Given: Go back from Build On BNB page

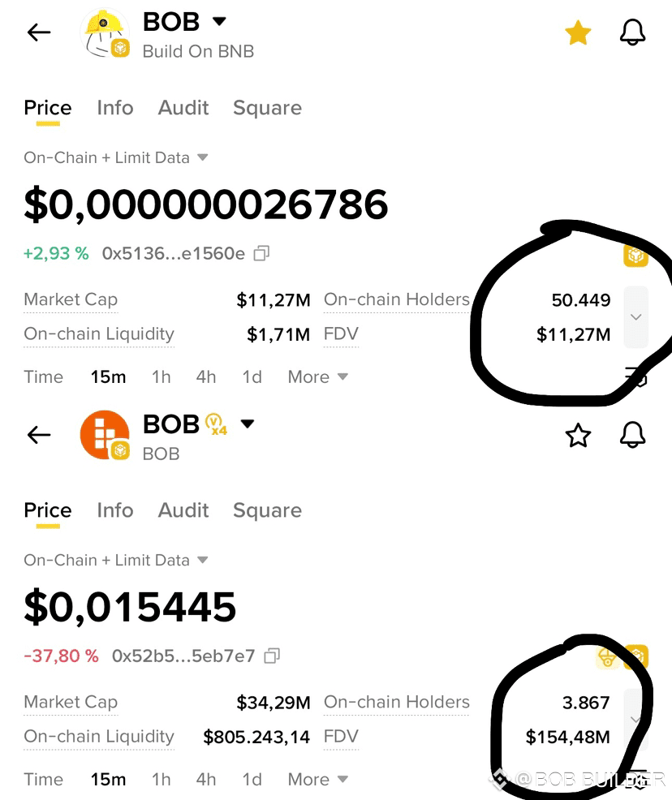Looking at the screenshot, I should coord(39,32).
